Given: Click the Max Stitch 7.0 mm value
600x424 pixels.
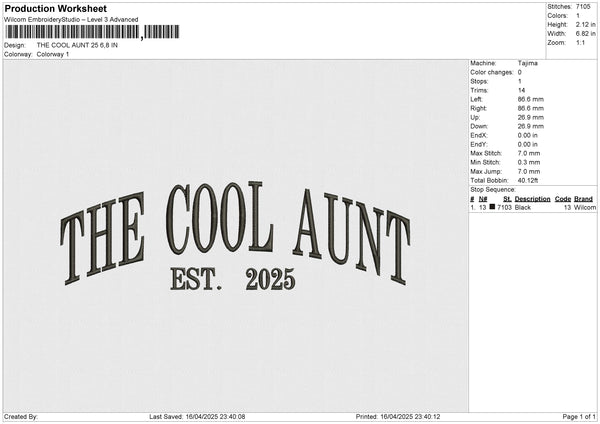Looking at the screenshot, I should point(529,153).
